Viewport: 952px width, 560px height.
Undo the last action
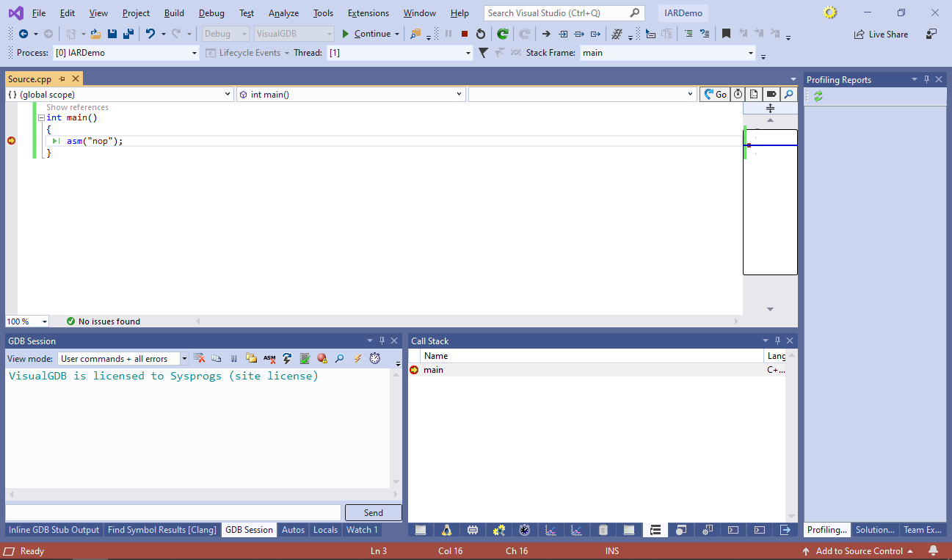pos(150,34)
